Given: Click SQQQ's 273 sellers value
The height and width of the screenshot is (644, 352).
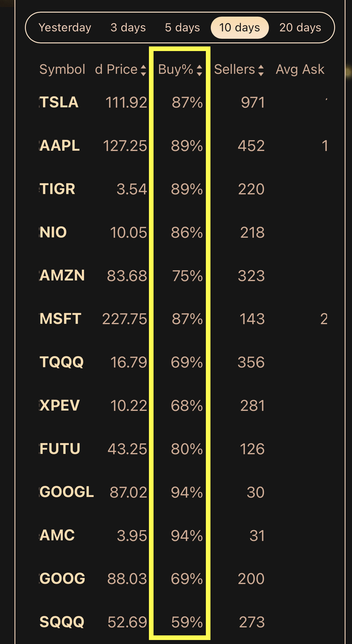Looking at the screenshot, I should coord(252,622).
